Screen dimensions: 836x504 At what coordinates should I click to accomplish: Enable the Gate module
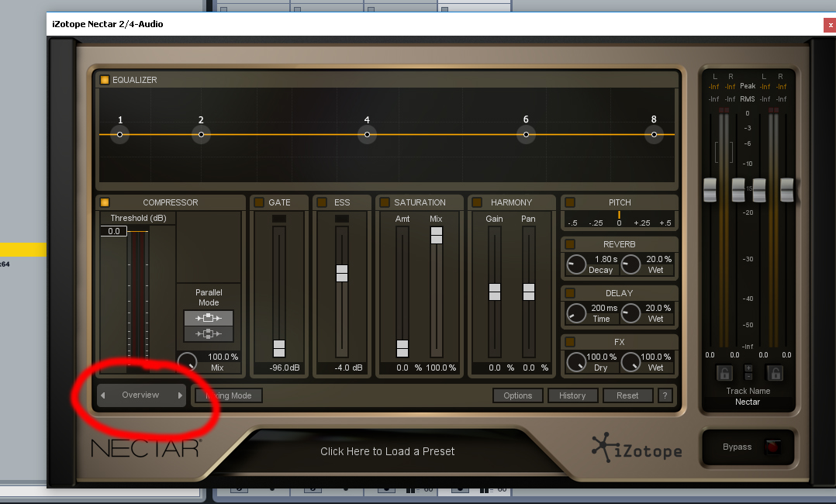[x=259, y=202]
